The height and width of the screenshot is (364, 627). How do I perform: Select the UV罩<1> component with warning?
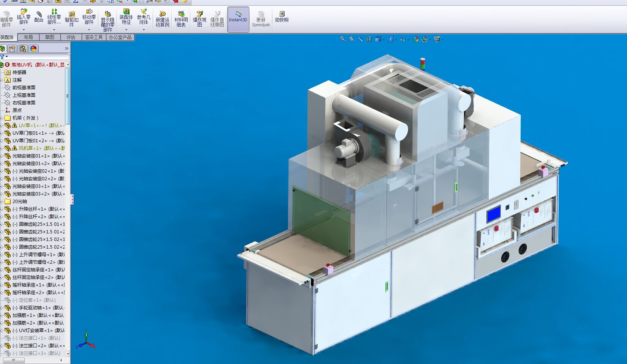point(42,126)
